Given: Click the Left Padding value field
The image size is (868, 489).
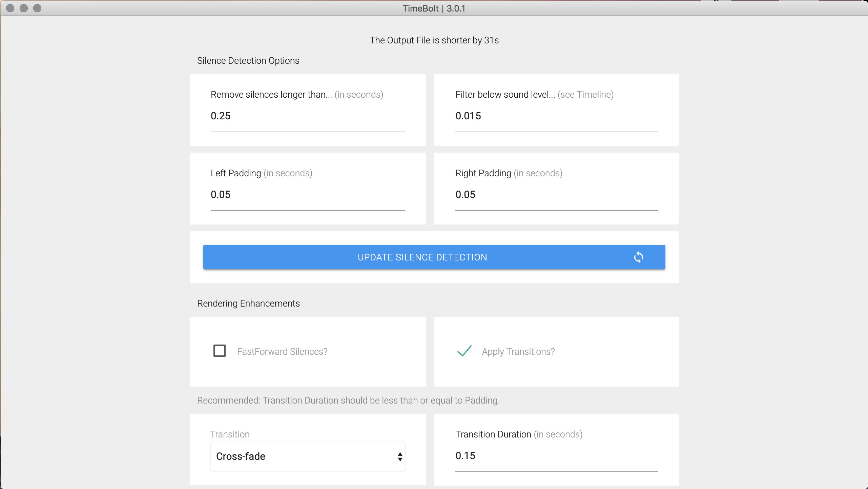Looking at the screenshot, I should (x=307, y=195).
